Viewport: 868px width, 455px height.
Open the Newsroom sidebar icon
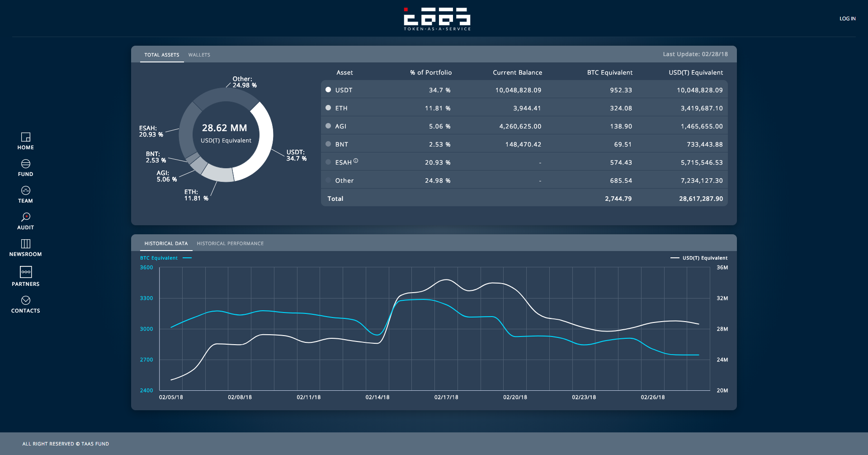coord(26,244)
